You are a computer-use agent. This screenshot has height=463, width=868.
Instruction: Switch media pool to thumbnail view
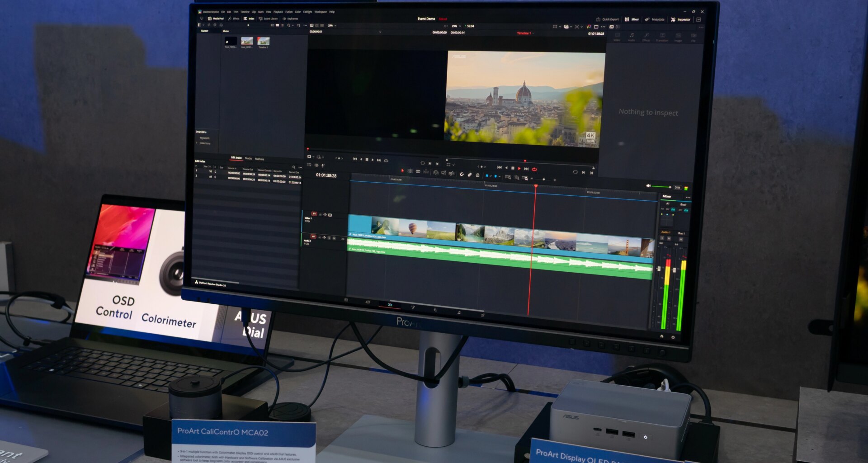point(277,25)
